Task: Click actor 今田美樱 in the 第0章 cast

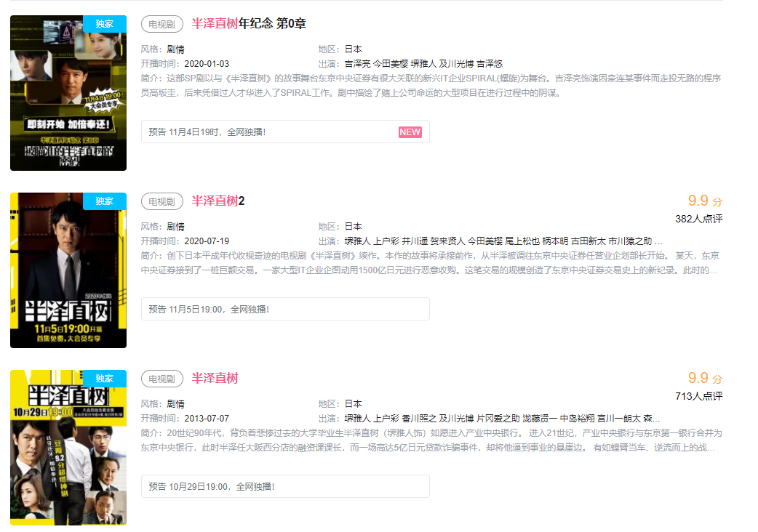Action: pyautogui.click(x=390, y=64)
